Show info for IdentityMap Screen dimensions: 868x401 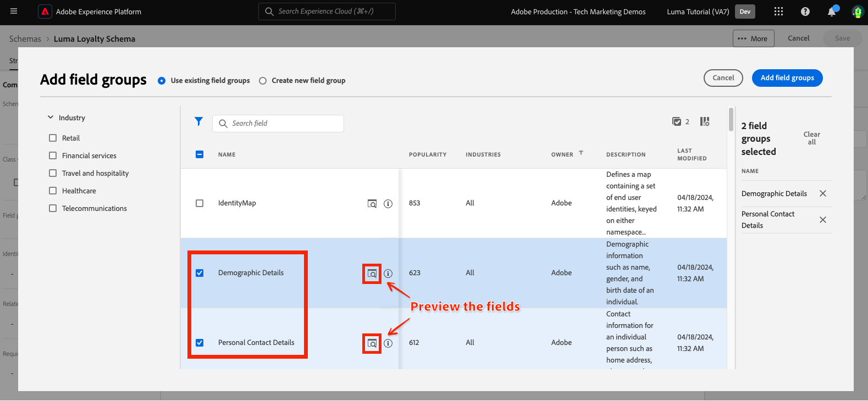(x=388, y=204)
